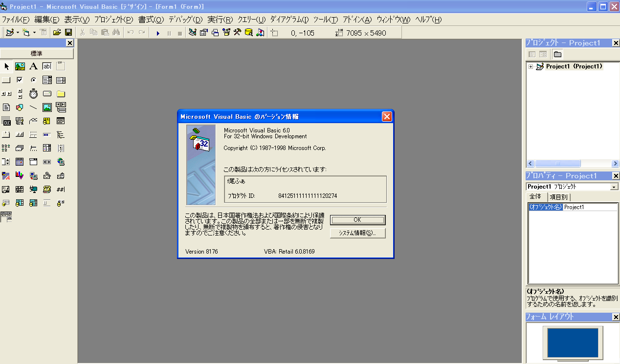Screen dimensions: 620x364
Task: Select the Timer control stopwatch icon
Action: point(33,94)
